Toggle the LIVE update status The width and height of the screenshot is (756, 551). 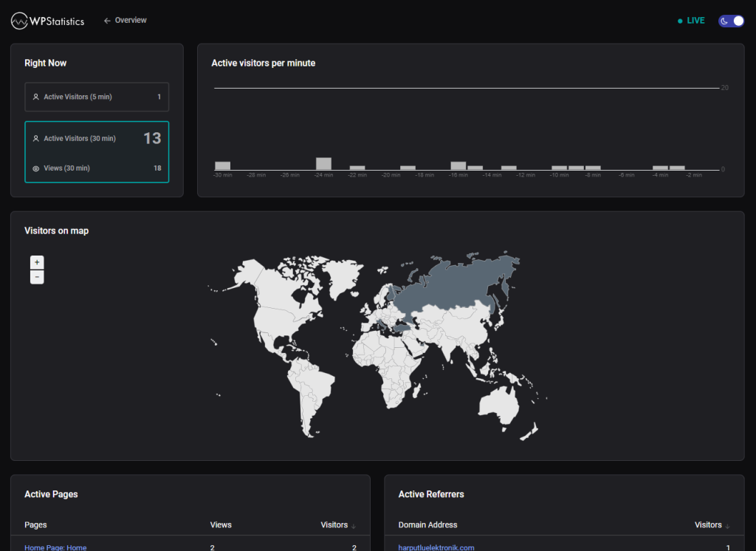[x=691, y=21]
